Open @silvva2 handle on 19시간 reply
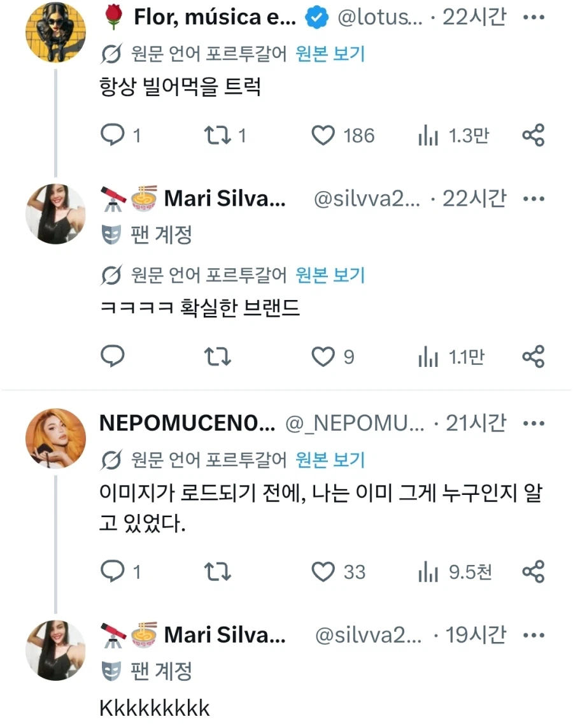This screenshot has width=573, height=728. pos(368,634)
